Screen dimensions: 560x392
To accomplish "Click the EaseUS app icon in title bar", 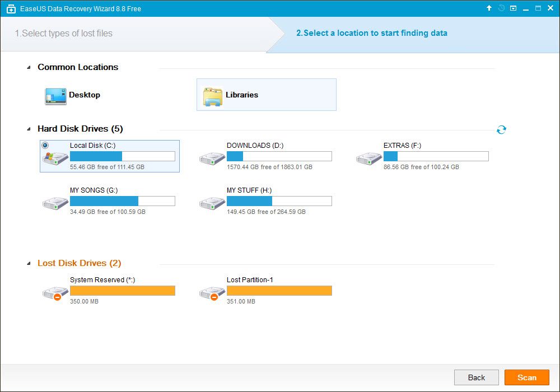I will [x=11, y=9].
